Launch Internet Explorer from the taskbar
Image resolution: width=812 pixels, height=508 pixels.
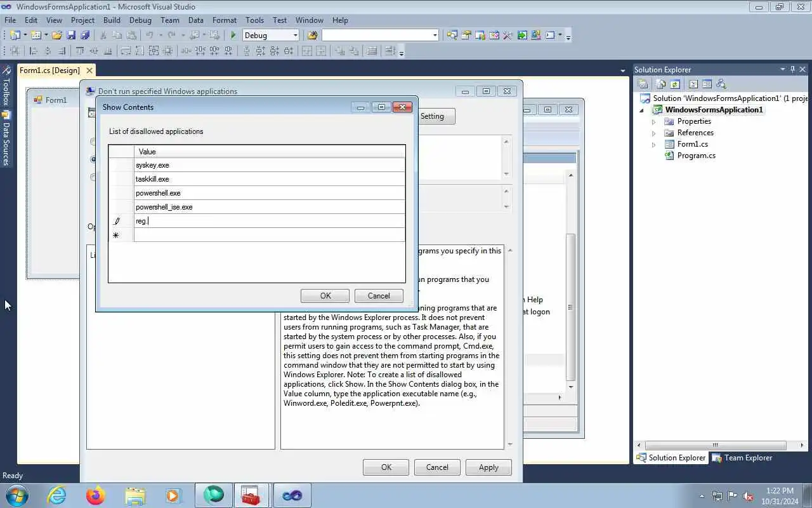click(x=57, y=495)
